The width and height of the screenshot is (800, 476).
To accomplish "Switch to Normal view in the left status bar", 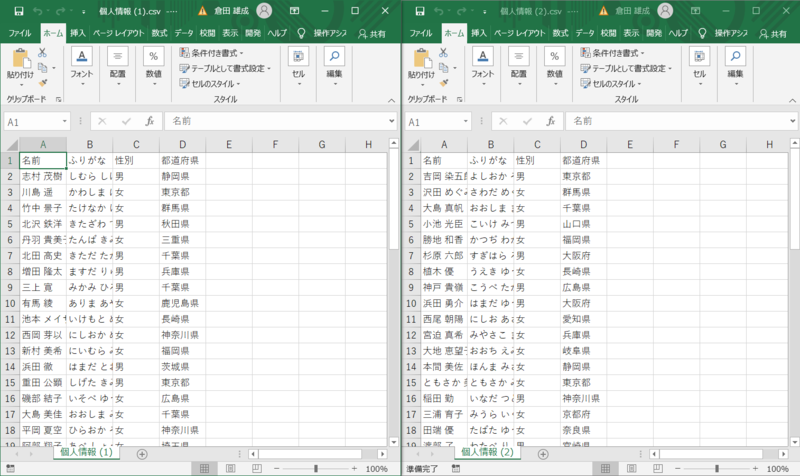I will (204, 468).
